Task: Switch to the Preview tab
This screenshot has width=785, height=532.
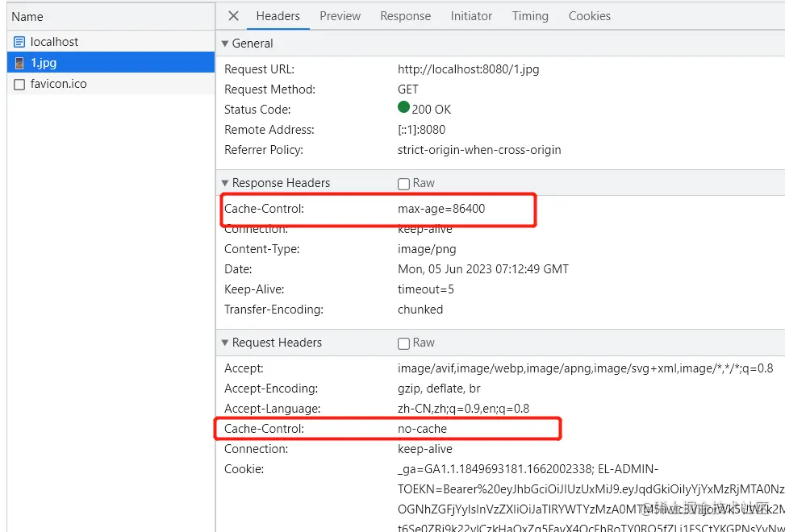Action: pyautogui.click(x=340, y=16)
